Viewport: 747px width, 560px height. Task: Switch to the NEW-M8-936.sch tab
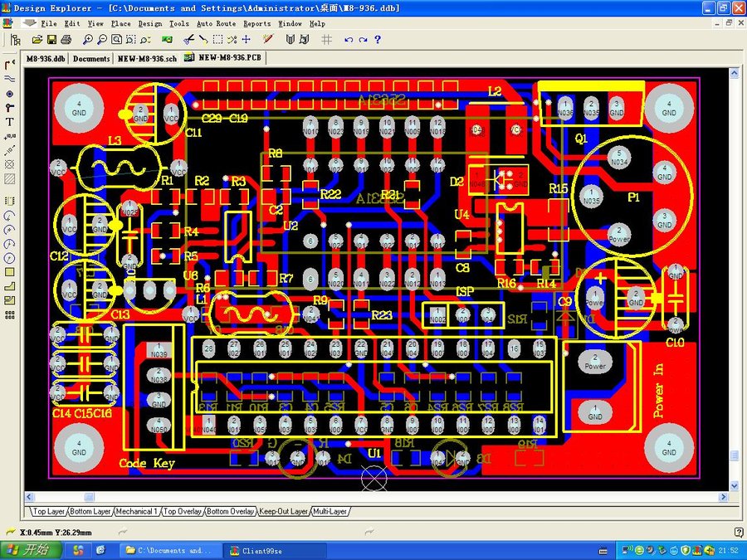point(147,58)
